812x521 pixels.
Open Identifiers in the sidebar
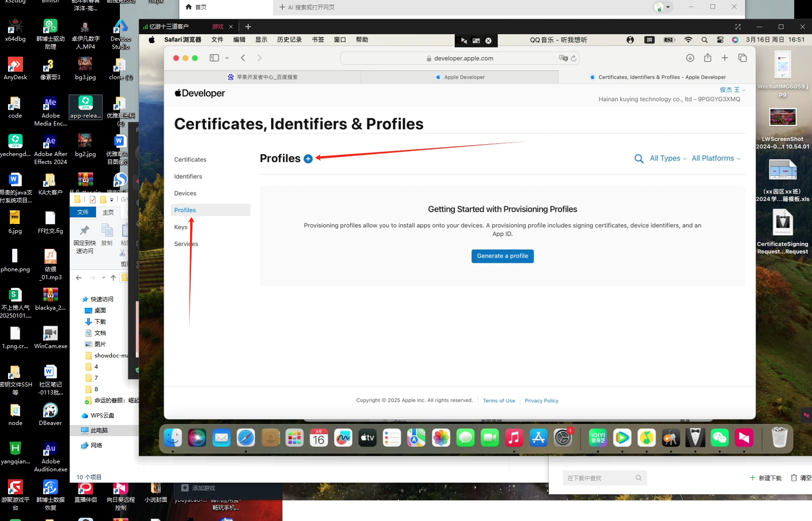(x=188, y=176)
